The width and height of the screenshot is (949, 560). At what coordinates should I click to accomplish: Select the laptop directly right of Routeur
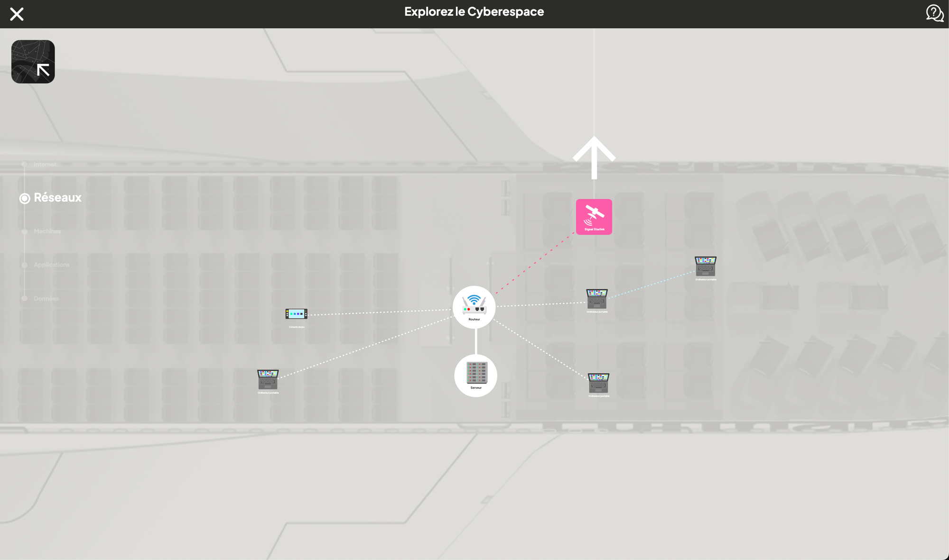click(x=596, y=299)
